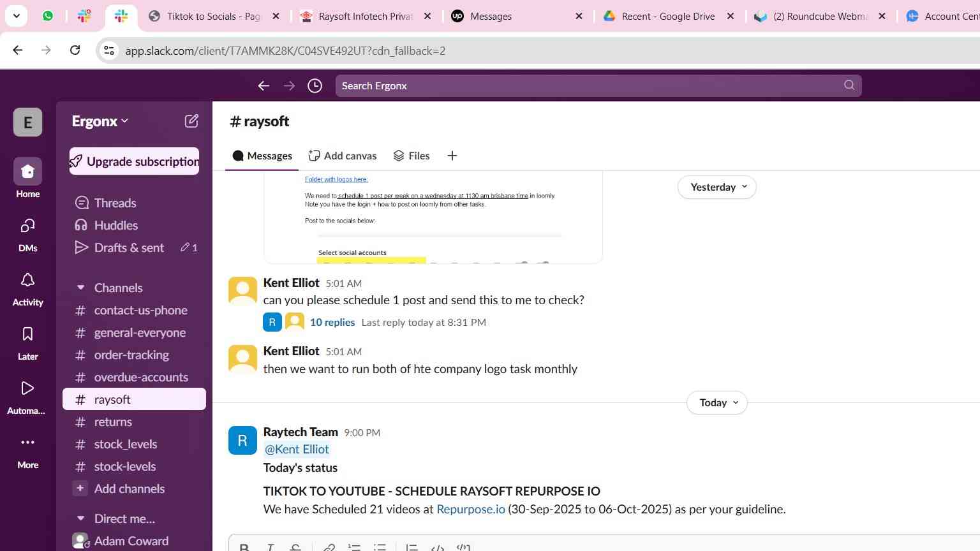Go back using the browser back arrow
This screenshot has width=980, height=551.
click(x=18, y=50)
